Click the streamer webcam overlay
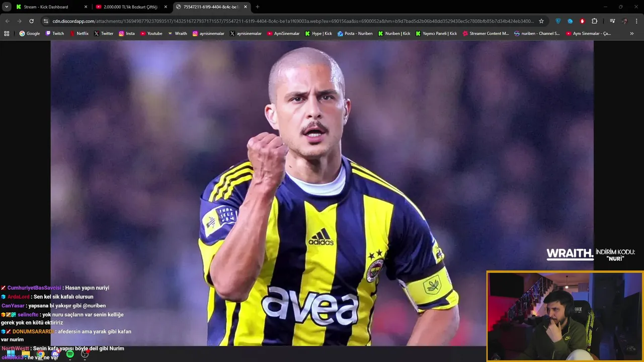This screenshot has width=644, height=362. click(x=565, y=317)
